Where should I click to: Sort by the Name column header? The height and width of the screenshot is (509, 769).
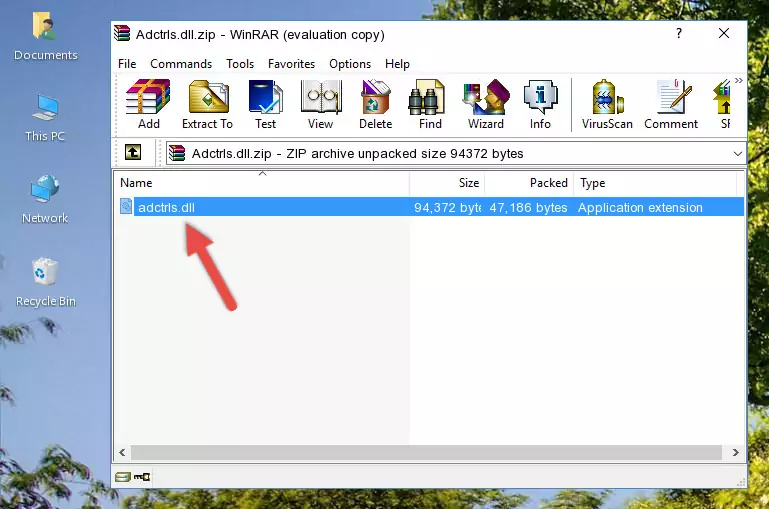pos(262,183)
